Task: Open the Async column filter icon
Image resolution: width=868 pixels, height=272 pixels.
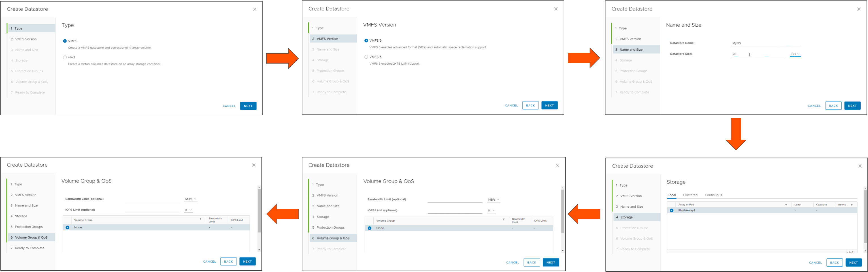Action: pyautogui.click(x=852, y=205)
